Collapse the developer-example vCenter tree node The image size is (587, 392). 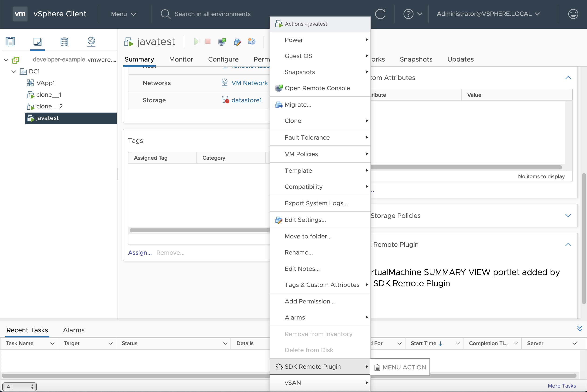(6, 60)
